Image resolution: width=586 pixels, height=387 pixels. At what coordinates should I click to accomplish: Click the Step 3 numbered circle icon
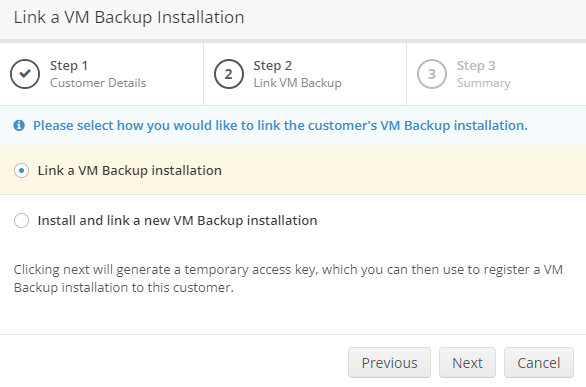click(432, 74)
